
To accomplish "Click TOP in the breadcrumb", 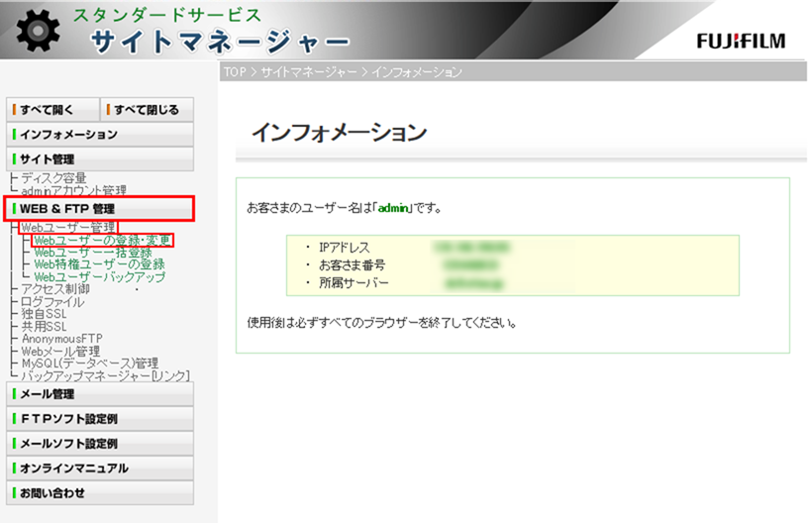I will pos(234,72).
